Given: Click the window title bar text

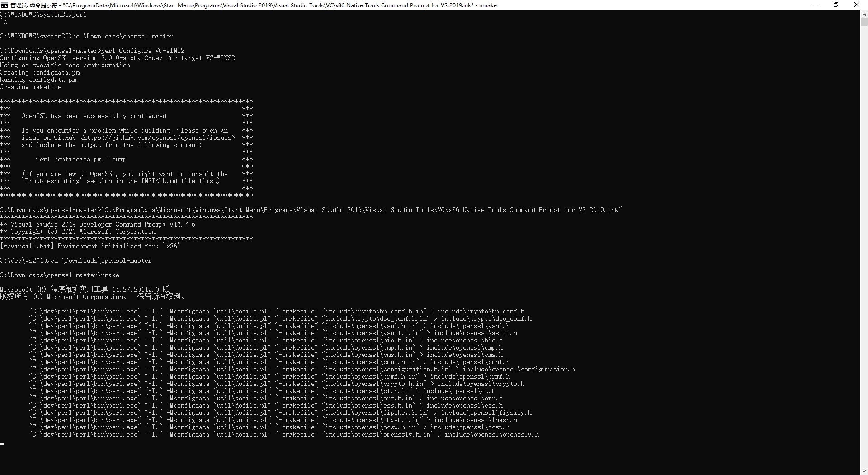Looking at the screenshot, I should point(254,5).
